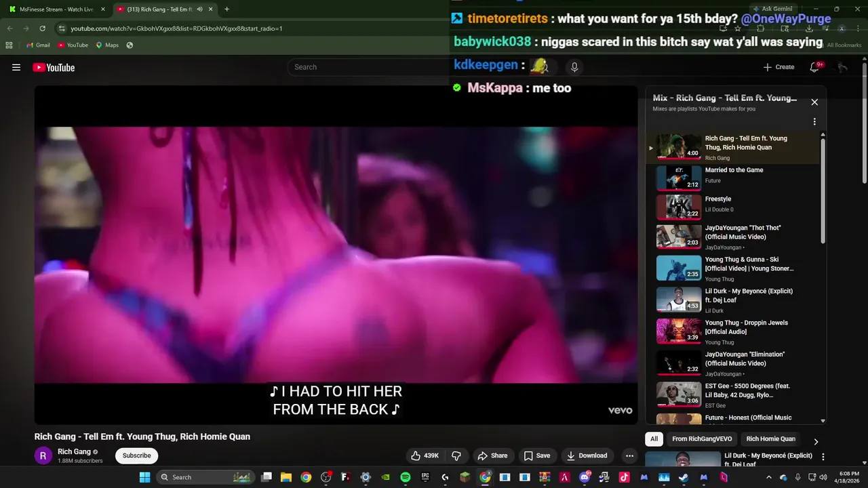Click the Windows taskbar Search box

click(205, 477)
